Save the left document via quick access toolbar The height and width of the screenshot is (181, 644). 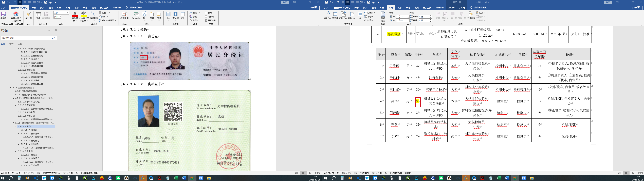[x=4, y=2]
